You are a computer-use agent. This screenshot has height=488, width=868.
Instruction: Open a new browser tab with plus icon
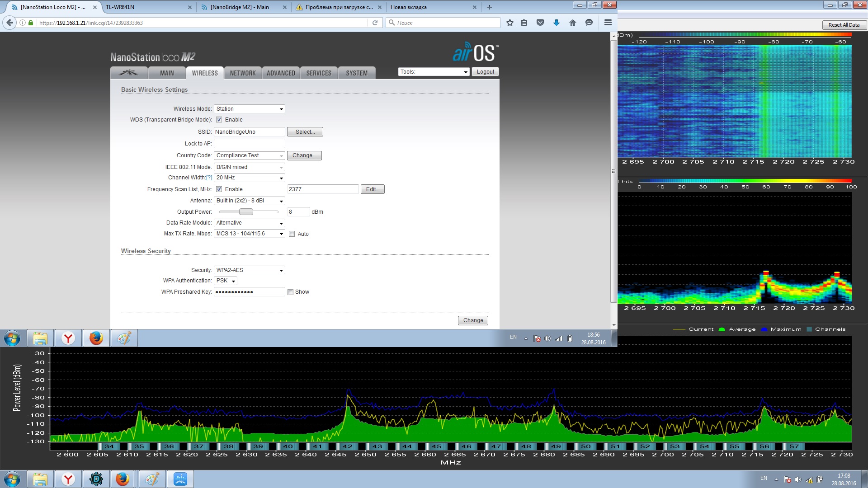[x=490, y=7]
